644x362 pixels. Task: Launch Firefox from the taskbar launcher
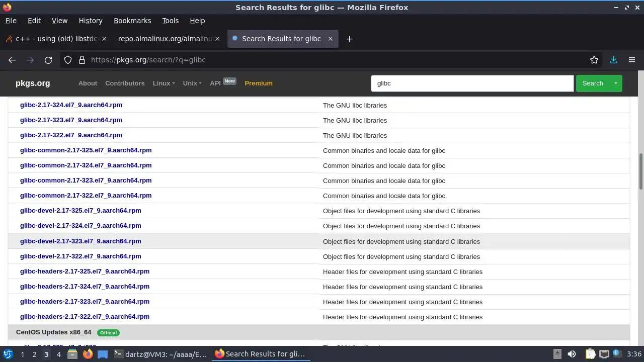pos(88,354)
